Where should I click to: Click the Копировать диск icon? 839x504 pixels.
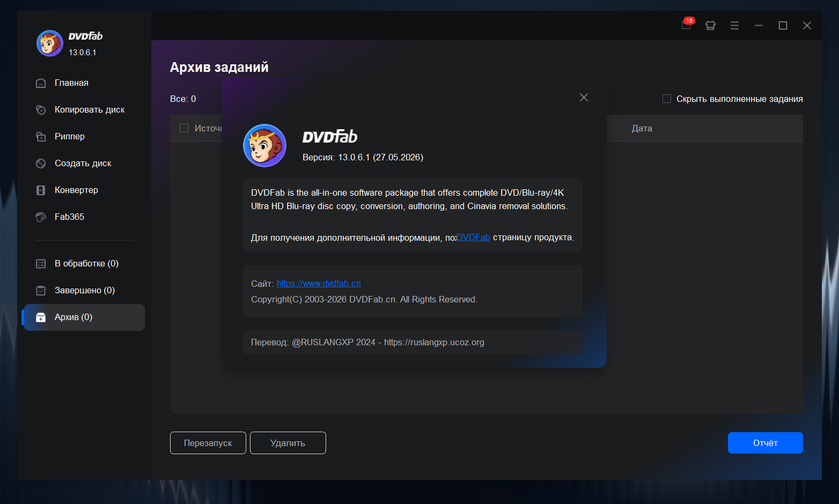(x=41, y=110)
